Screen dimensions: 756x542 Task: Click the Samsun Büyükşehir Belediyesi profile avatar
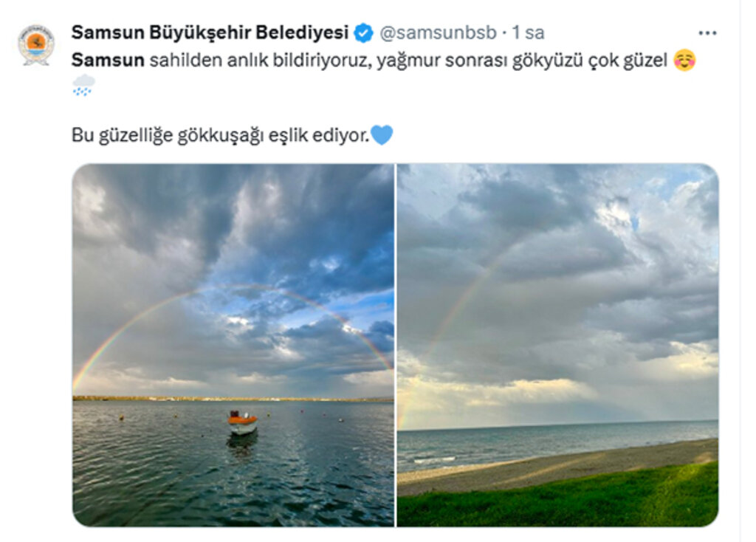36,44
